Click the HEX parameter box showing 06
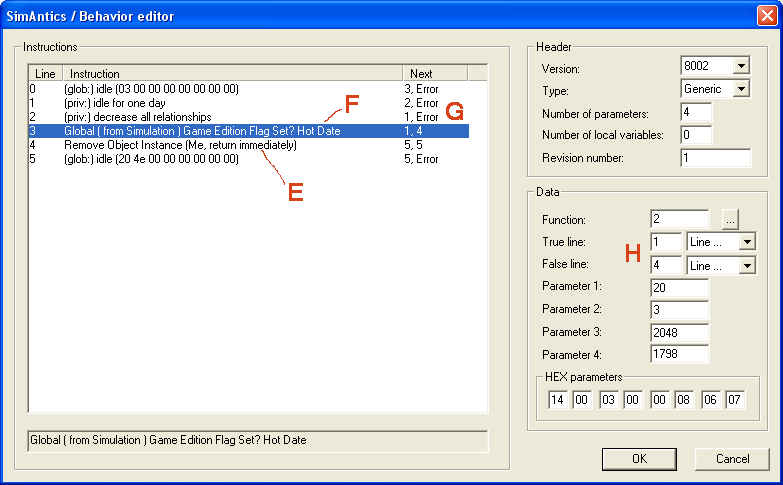Screen dimensions: 783x485 coord(710,400)
